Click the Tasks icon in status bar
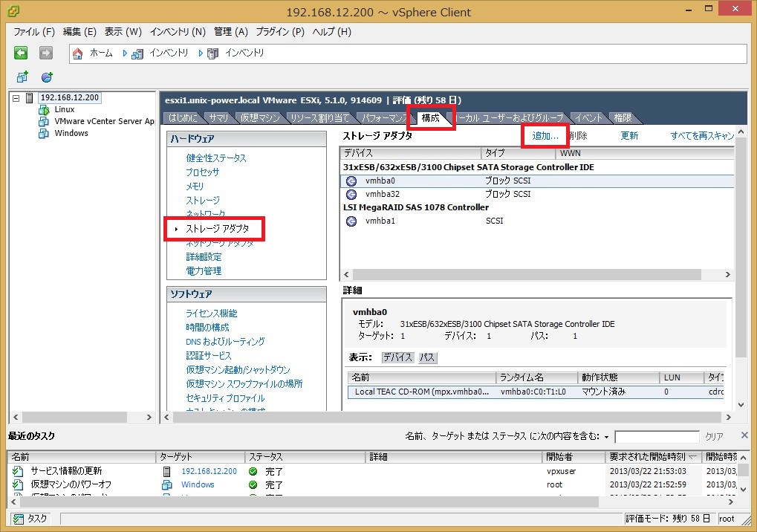 (x=19, y=519)
